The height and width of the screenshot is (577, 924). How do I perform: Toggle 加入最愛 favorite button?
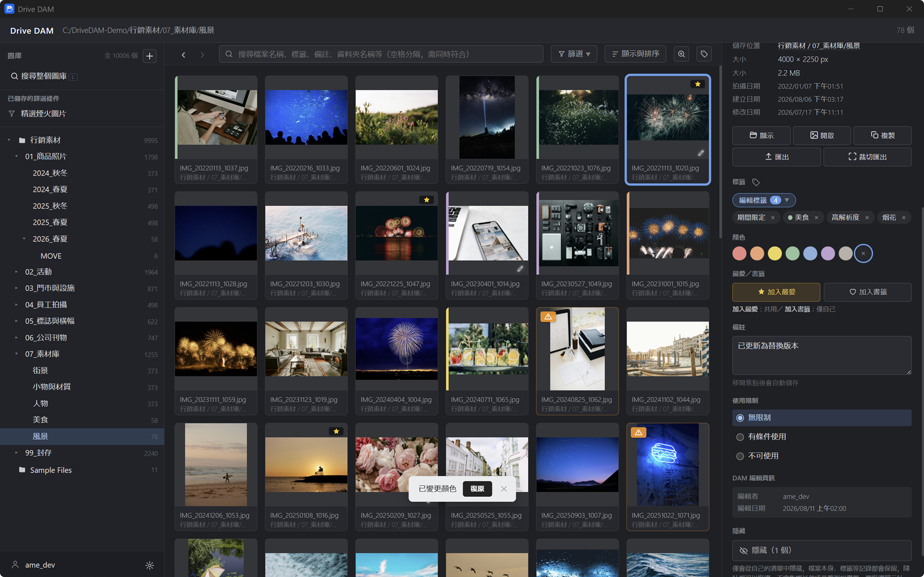point(776,292)
